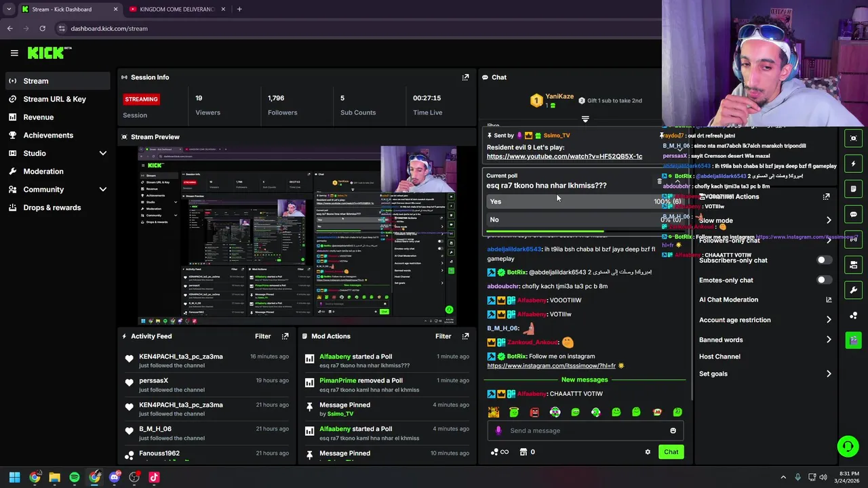This screenshot has height=488, width=868.
Task: Click the purple microphone icon in message box
Action: 498,430
